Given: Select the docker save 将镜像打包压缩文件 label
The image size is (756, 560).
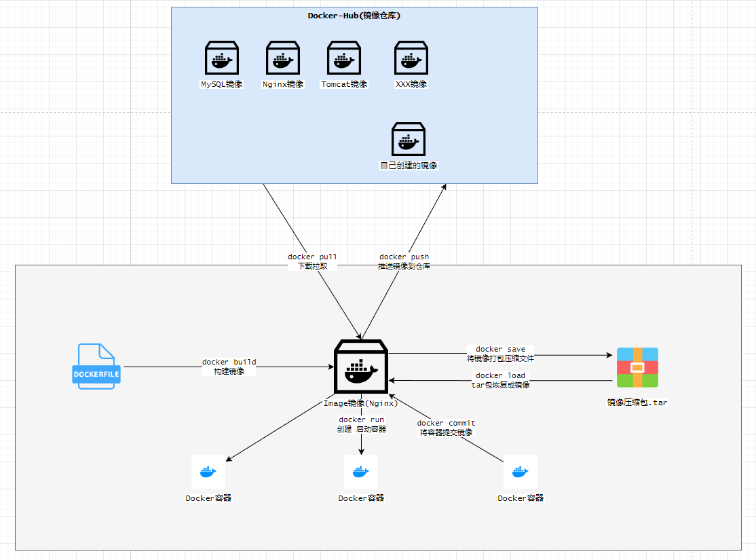Looking at the screenshot, I should [x=500, y=354].
